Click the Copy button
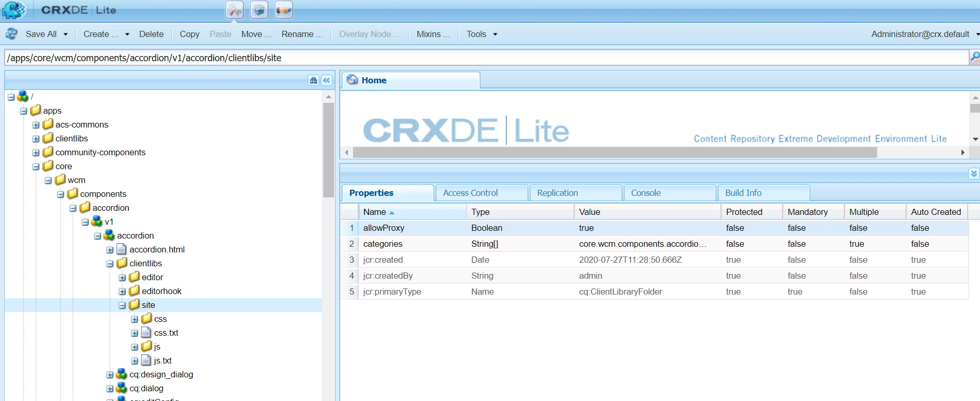The image size is (980, 401). (x=189, y=34)
